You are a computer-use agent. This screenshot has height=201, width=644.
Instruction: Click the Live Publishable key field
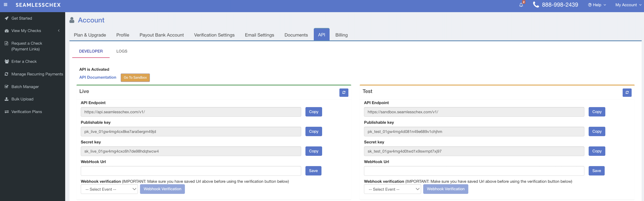(x=191, y=132)
